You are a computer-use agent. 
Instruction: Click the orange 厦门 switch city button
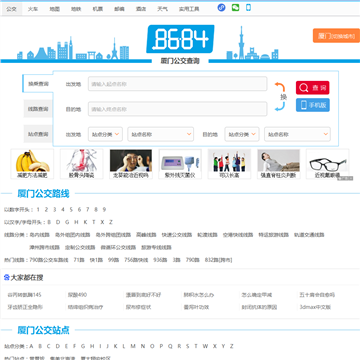click(x=336, y=36)
